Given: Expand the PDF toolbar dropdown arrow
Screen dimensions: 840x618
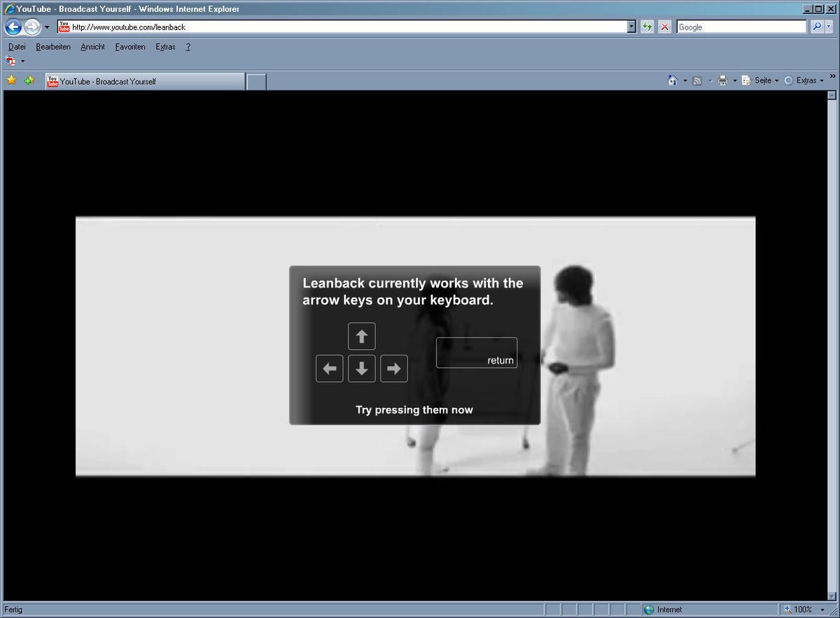Looking at the screenshot, I should click(22, 62).
